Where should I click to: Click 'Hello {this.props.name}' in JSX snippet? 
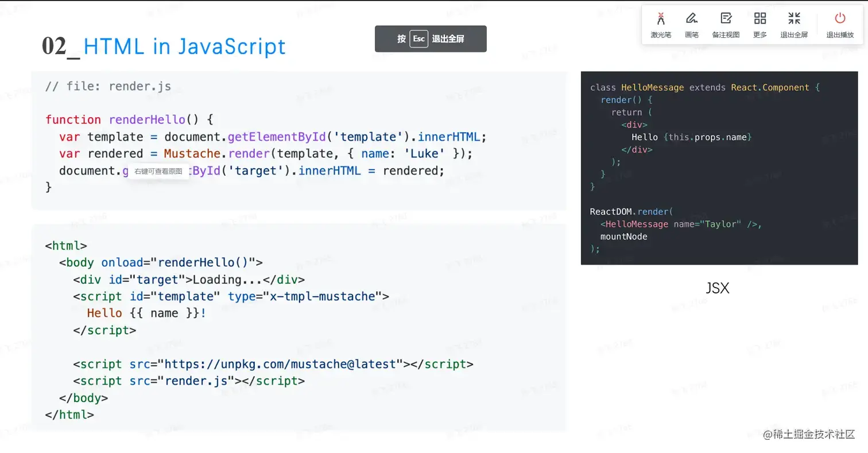click(691, 137)
